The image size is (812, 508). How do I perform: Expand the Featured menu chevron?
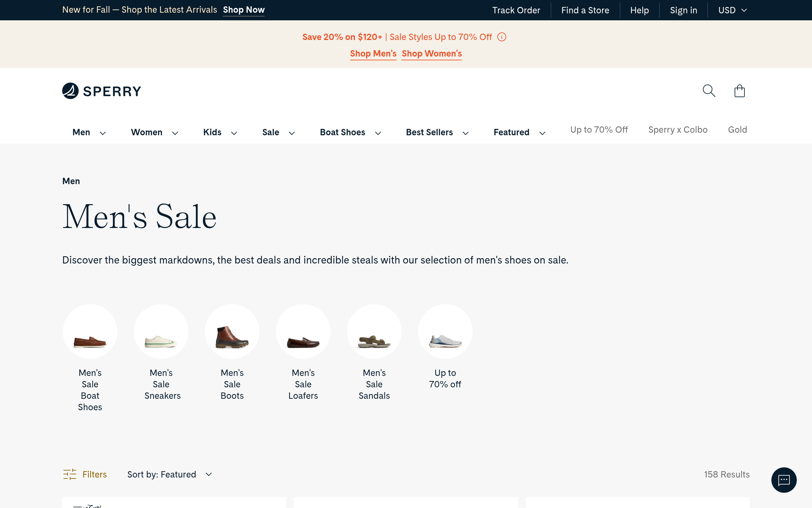(x=542, y=133)
